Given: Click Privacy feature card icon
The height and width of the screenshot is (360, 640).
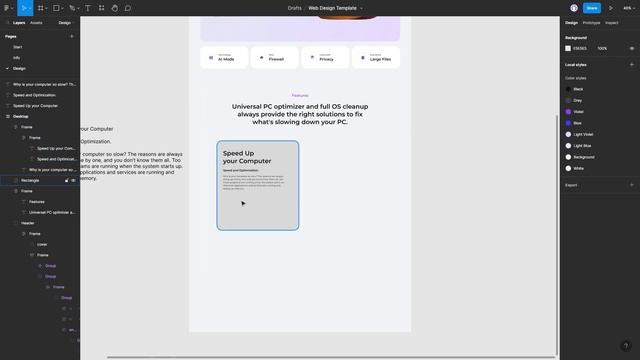Looking at the screenshot, I should [312, 58].
